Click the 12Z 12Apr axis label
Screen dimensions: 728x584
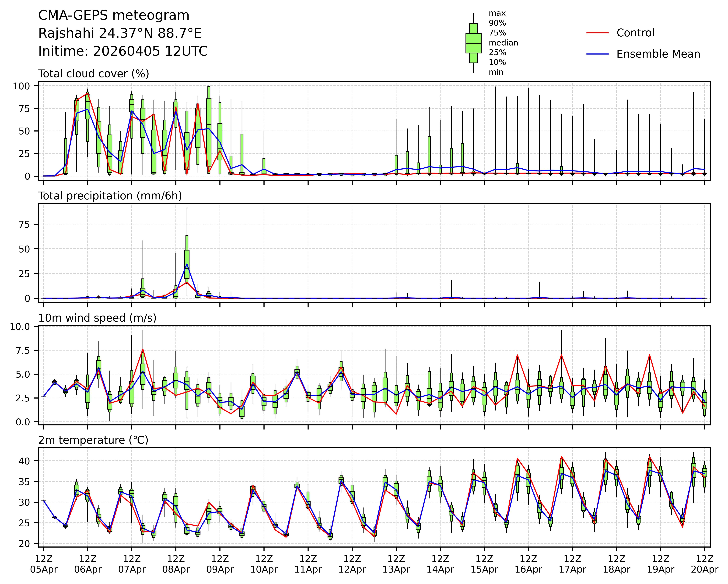point(352,564)
